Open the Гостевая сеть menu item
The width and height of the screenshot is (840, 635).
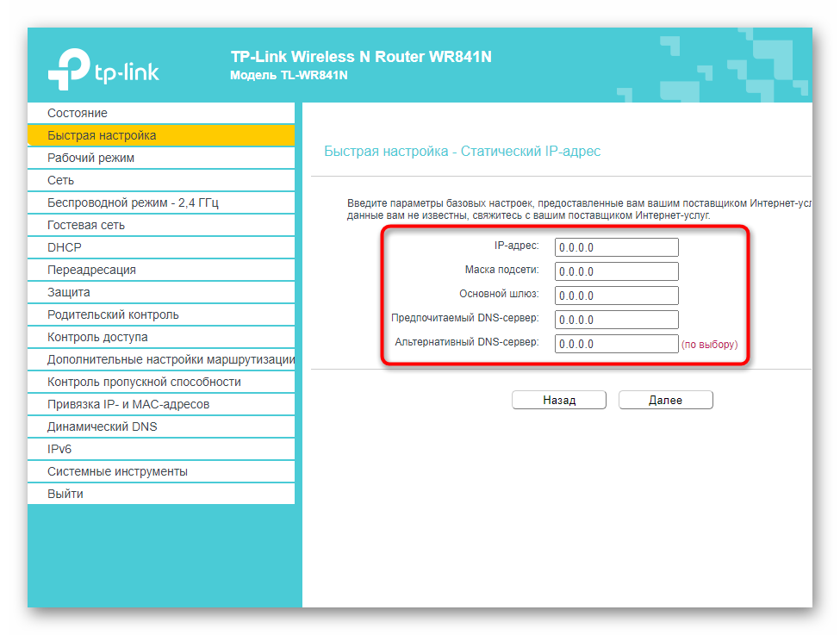[x=86, y=225]
